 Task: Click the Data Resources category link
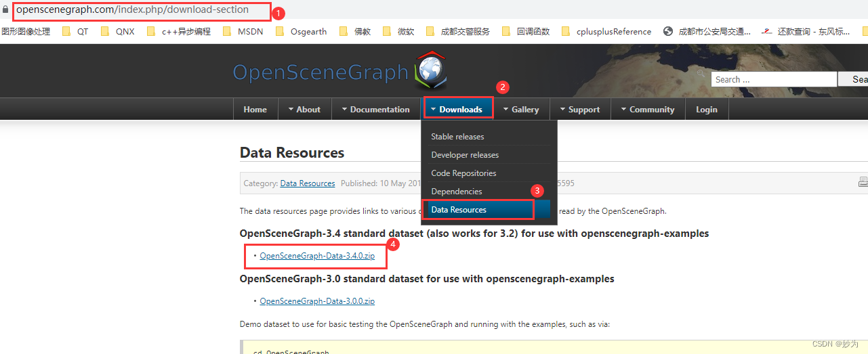(x=308, y=183)
